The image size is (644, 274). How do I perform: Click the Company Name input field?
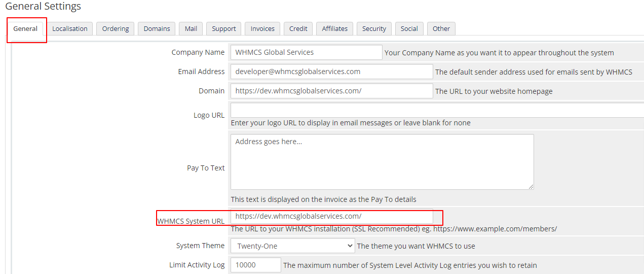point(306,52)
